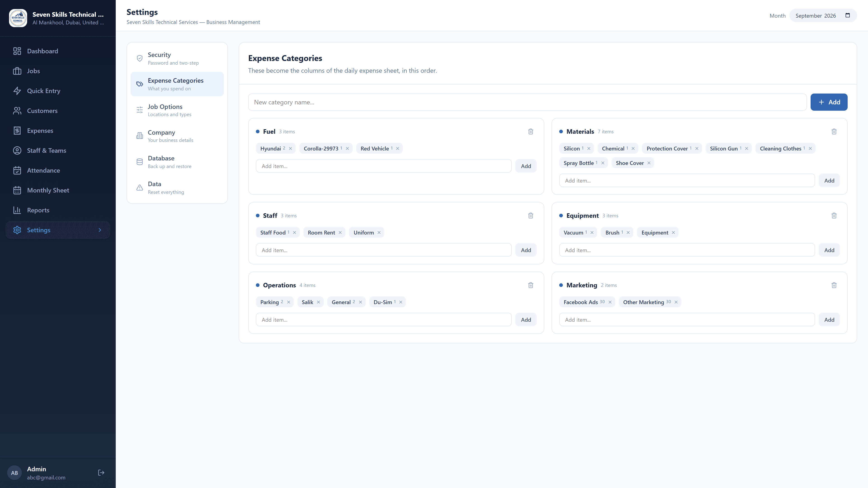The height and width of the screenshot is (488, 868).
Task: Remove the Salik item chip
Action: 318,302
